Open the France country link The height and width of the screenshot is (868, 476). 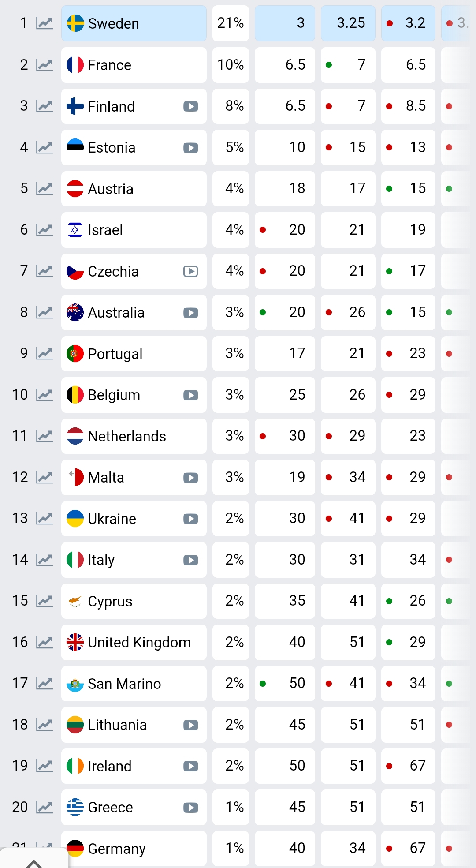coord(109,65)
